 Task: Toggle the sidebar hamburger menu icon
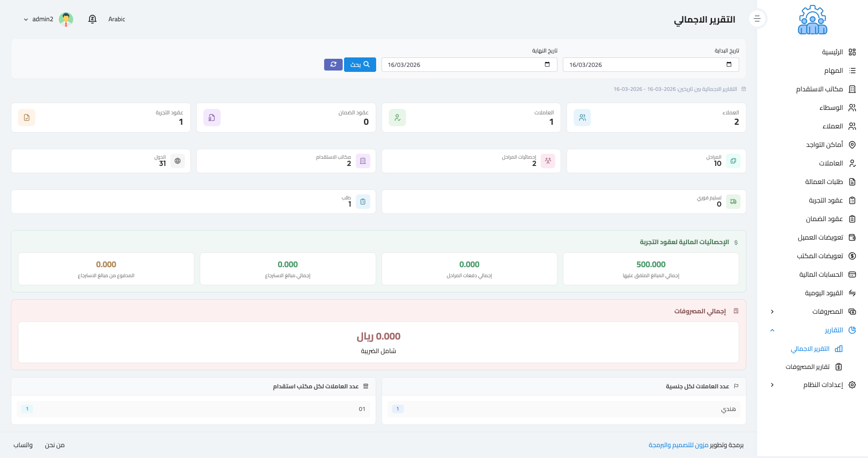coord(757,19)
